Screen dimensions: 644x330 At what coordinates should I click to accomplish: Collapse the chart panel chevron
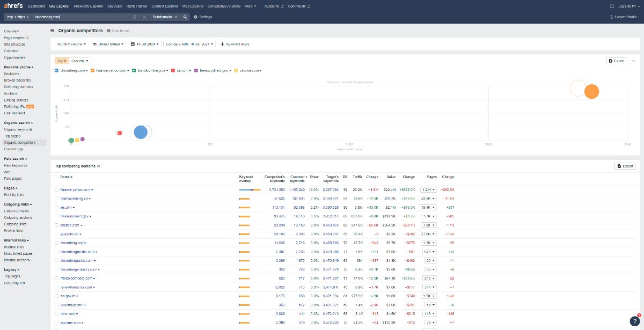point(633,61)
